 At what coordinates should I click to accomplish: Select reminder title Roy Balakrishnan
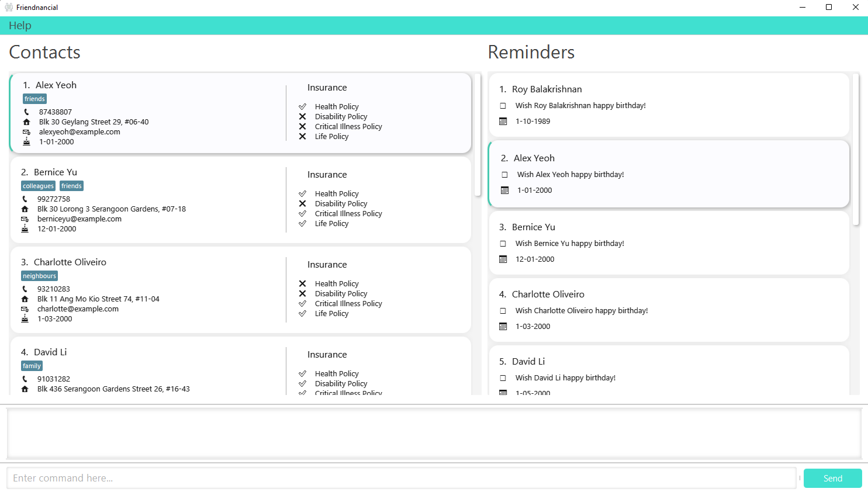(x=547, y=89)
